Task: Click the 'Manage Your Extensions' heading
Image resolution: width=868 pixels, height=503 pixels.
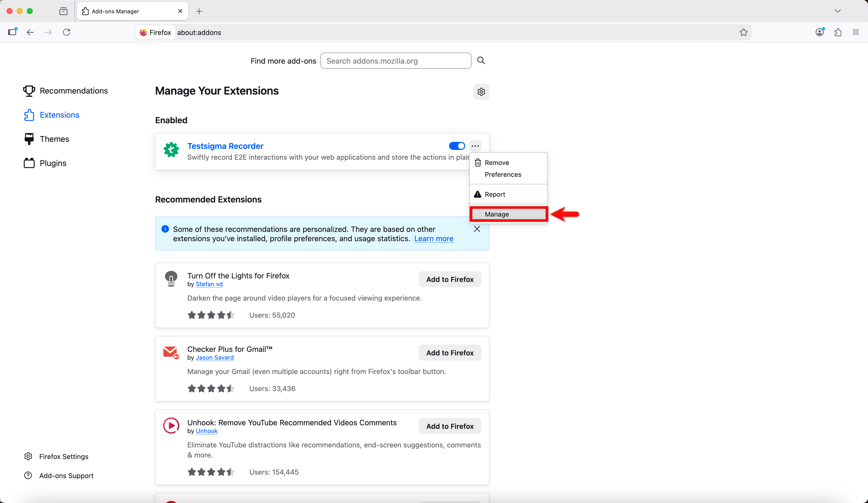Action: tap(217, 91)
